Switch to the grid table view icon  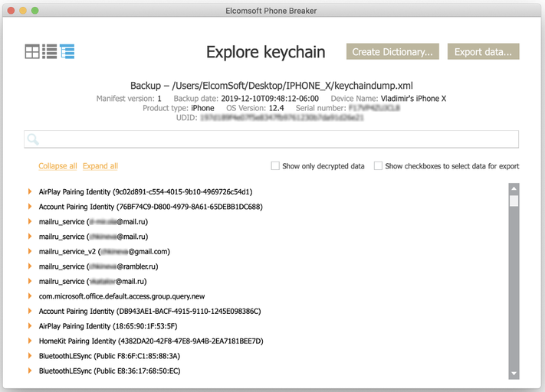click(x=31, y=52)
